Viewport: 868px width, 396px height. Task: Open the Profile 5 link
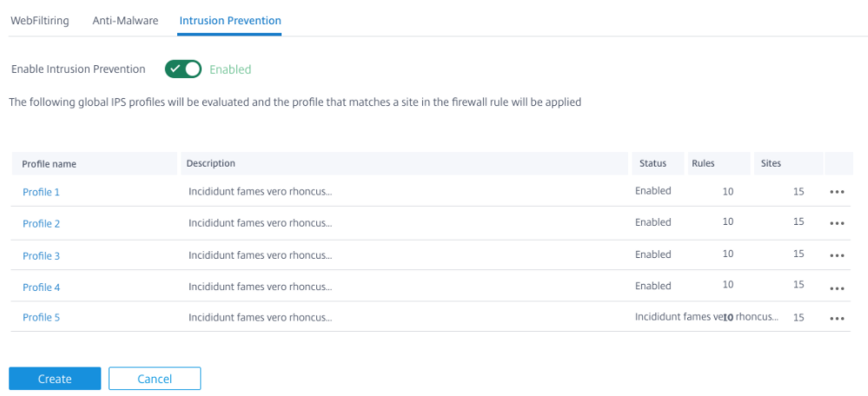(41, 318)
